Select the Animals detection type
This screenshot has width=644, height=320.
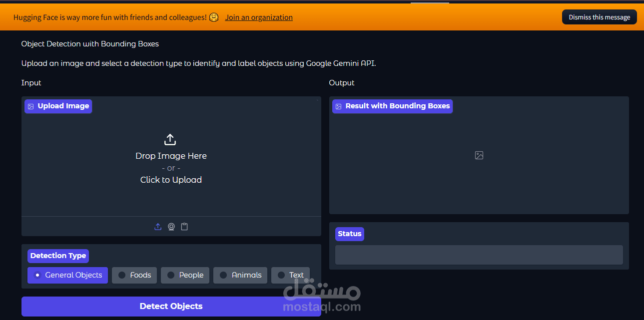coord(240,275)
